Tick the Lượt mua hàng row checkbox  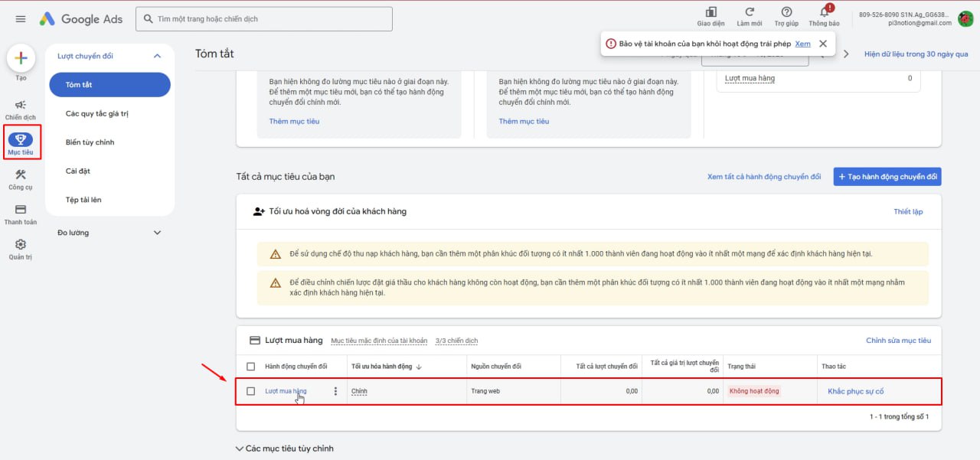point(250,391)
